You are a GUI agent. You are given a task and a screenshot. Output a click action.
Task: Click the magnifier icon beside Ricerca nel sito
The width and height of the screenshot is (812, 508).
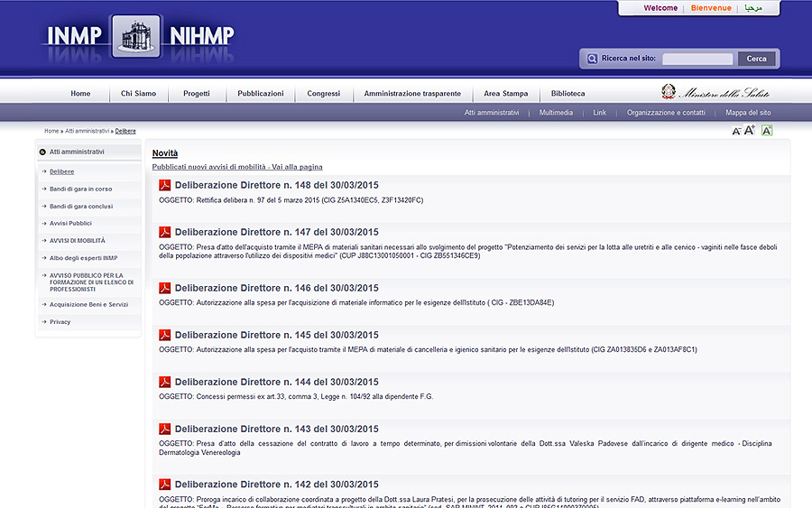coord(592,59)
